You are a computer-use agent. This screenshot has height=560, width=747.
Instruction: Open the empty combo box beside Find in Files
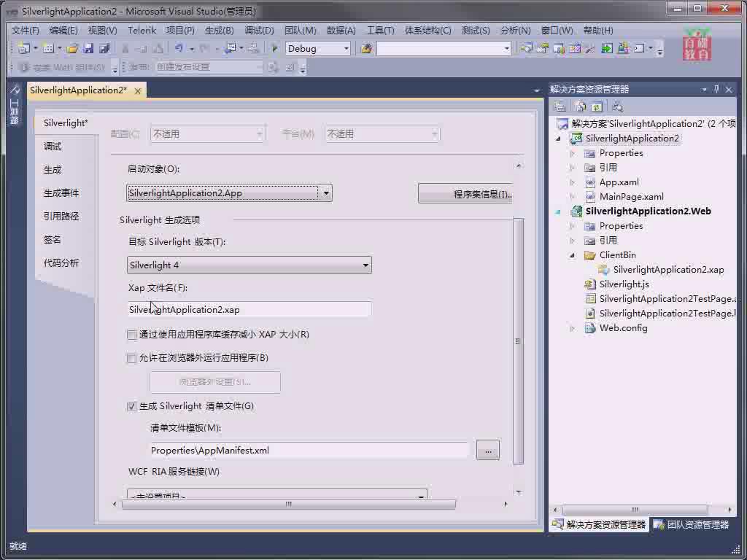[x=506, y=48]
